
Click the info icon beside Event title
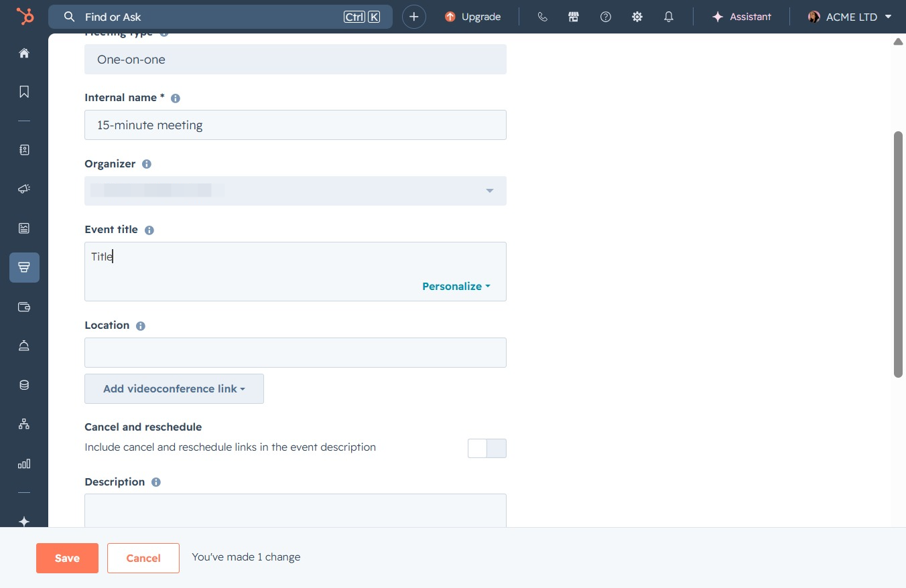click(149, 230)
